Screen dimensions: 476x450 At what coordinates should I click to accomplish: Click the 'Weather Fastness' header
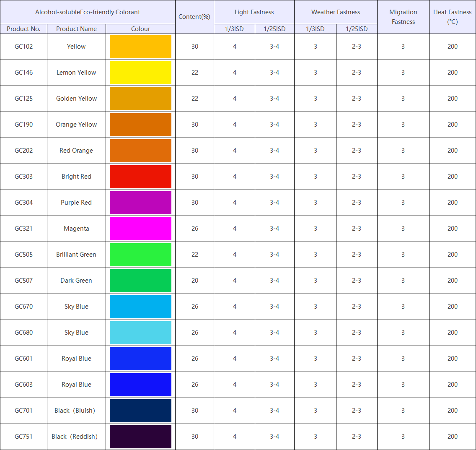(x=336, y=12)
